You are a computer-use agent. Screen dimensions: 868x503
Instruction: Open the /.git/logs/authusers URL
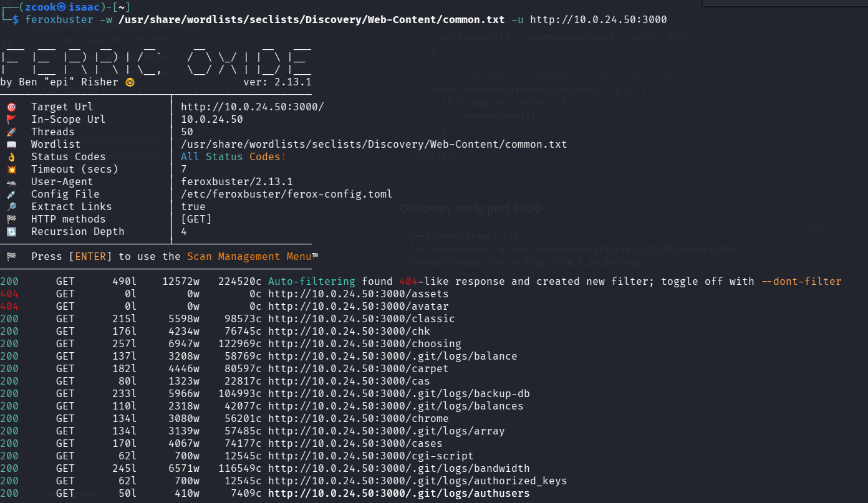click(399, 494)
